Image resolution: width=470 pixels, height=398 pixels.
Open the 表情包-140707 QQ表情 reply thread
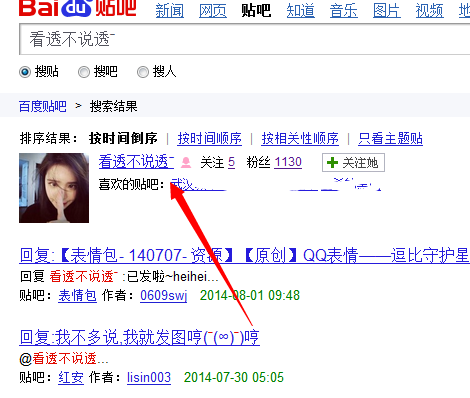point(244,256)
